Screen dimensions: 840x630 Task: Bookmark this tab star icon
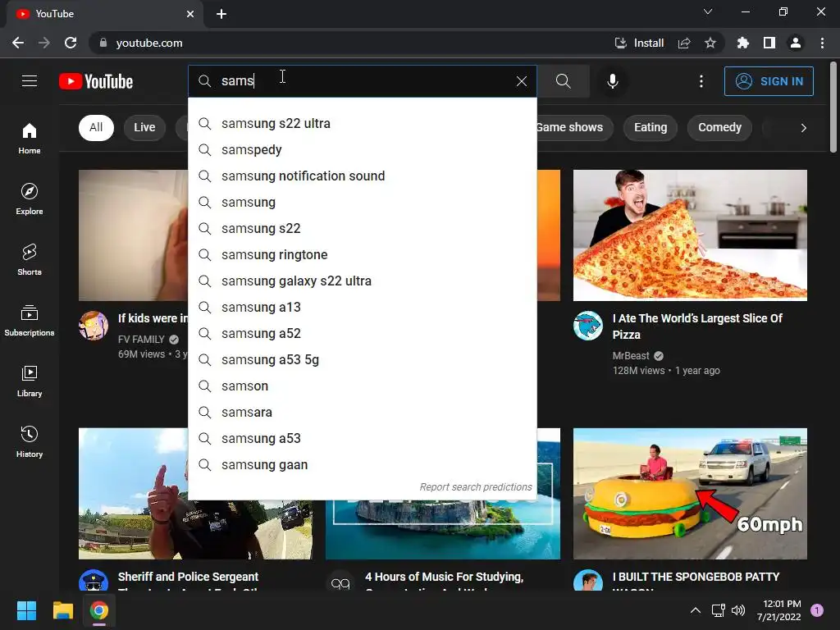(710, 43)
